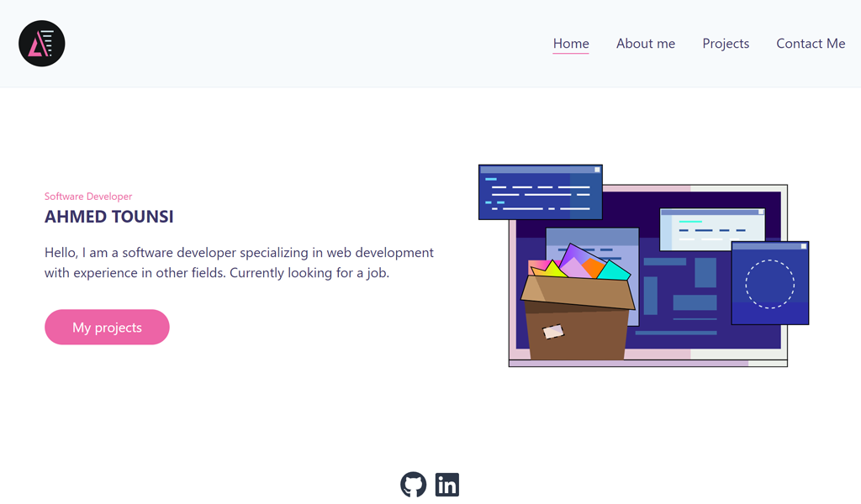The height and width of the screenshot is (504, 861).
Task: Open the LinkedIn profile icon
Action: coord(447,485)
